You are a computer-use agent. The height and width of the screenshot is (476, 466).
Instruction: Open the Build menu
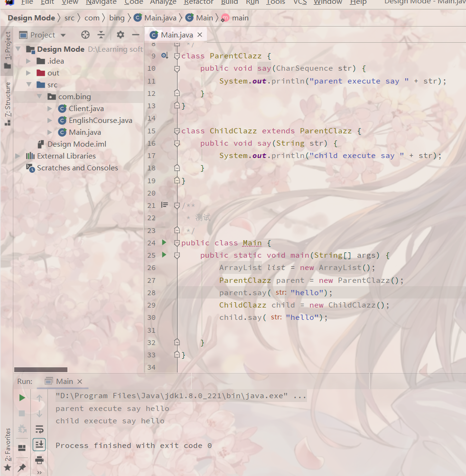tap(230, 2)
